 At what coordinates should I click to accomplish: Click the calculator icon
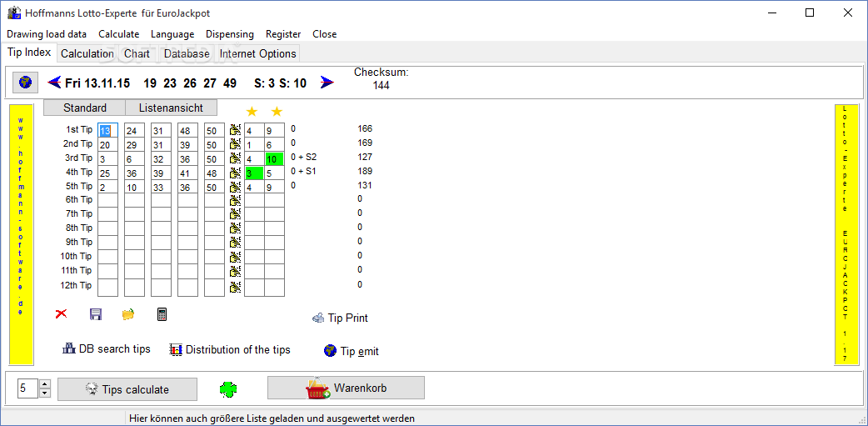(x=162, y=314)
